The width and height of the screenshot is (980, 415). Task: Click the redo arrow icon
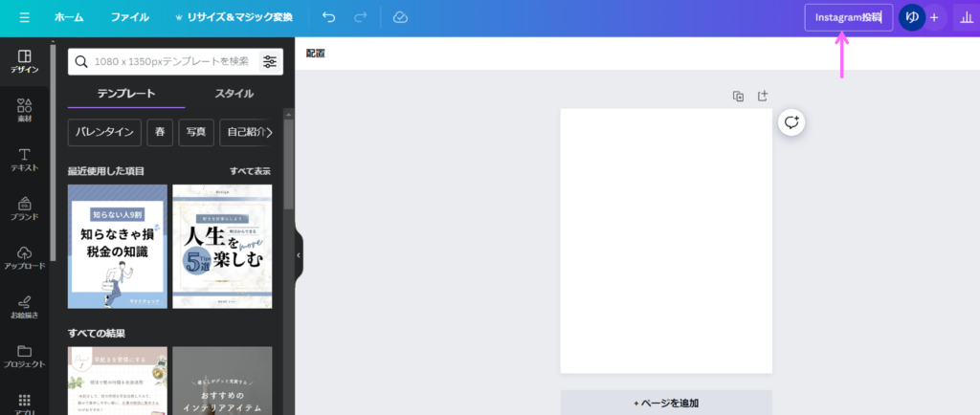coord(361,17)
